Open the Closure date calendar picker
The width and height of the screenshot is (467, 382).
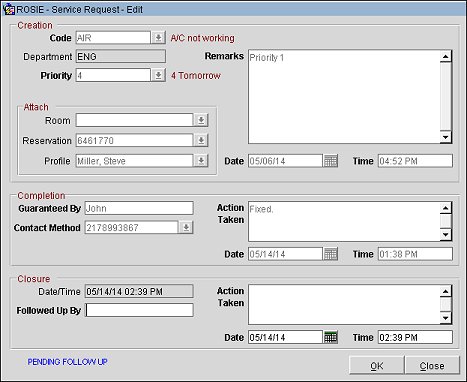point(330,337)
